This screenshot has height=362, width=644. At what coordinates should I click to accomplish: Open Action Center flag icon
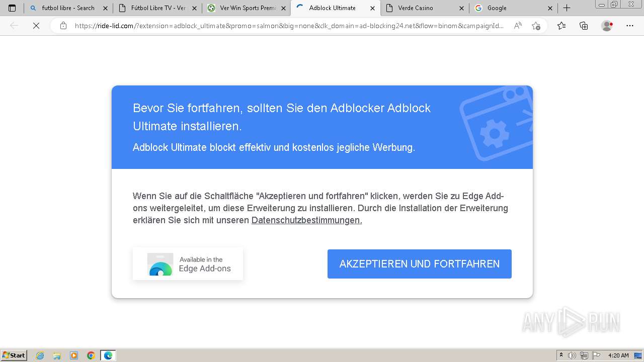click(596, 355)
